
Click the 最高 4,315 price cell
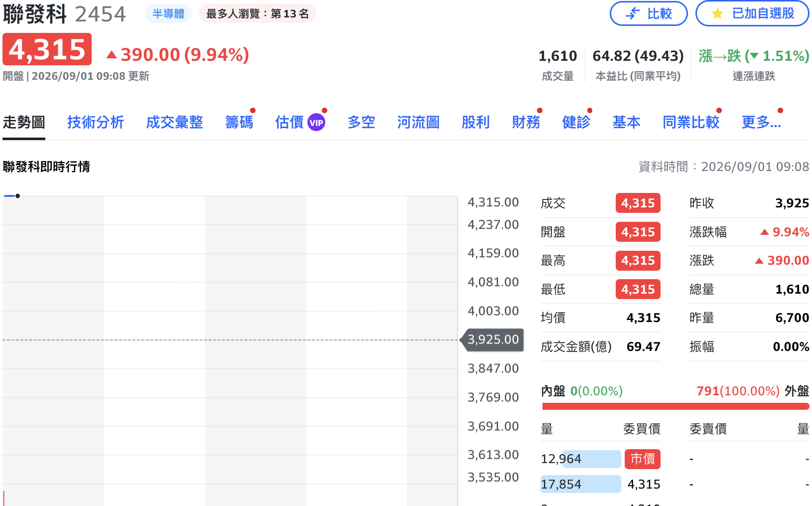[x=638, y=260]
